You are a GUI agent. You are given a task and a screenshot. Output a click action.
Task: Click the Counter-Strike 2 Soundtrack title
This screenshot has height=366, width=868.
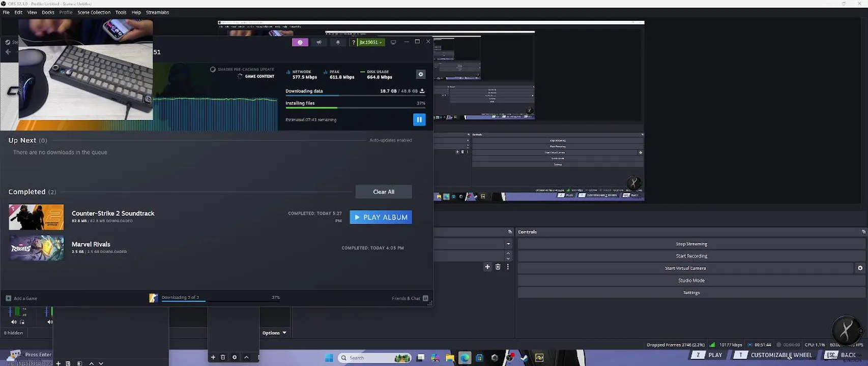[x=113, y=213]
